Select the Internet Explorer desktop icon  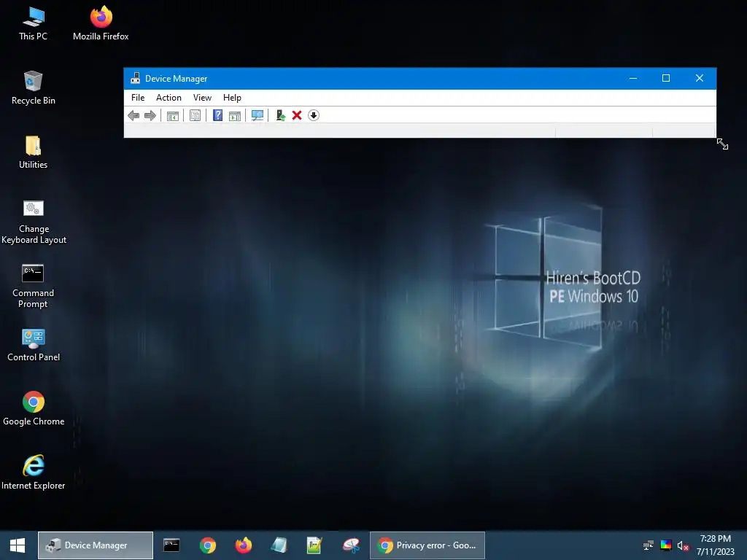[34, 472]
